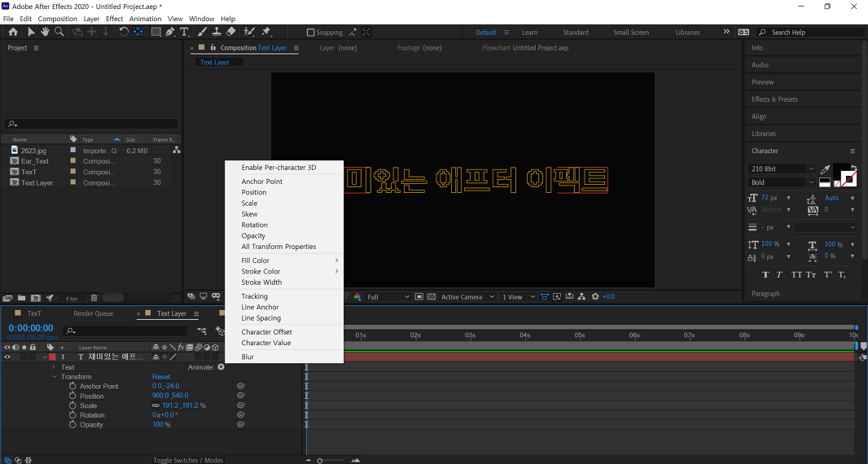Toggle the Opacity stopwatch

(x=72, y=424)
